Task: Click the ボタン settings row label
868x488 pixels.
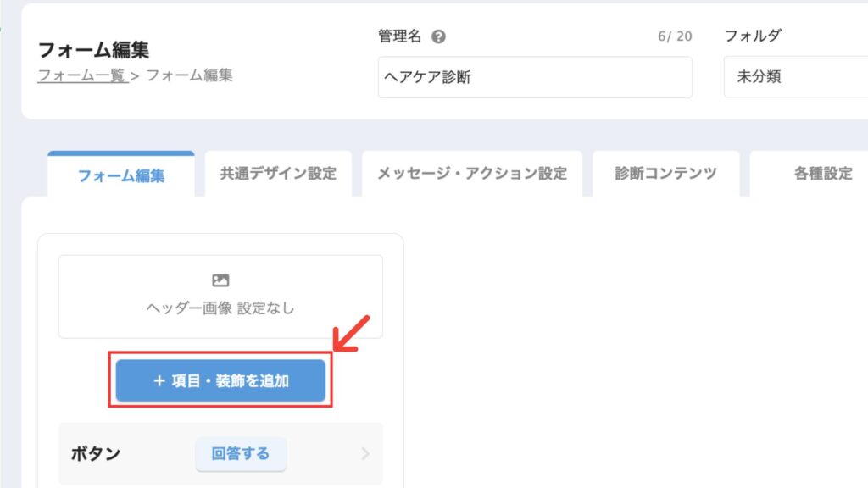Action: (x=96, y=454)
